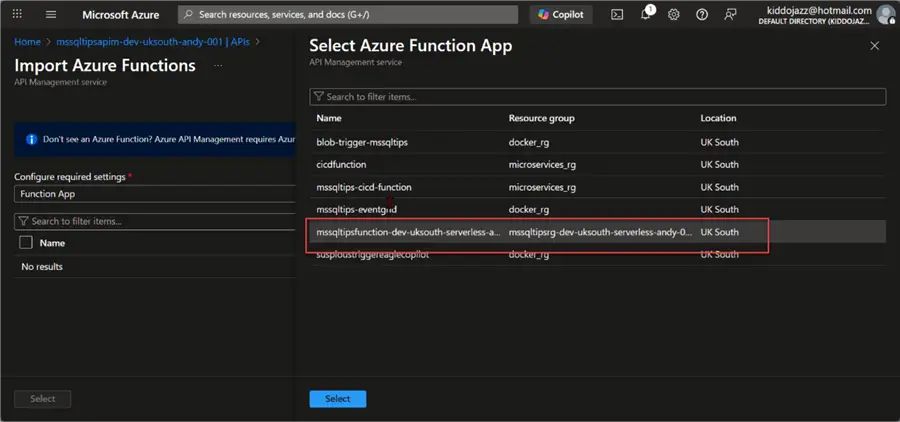Go to the Home breadcrumb
900x422 pixels.
[x=27, y=42]
